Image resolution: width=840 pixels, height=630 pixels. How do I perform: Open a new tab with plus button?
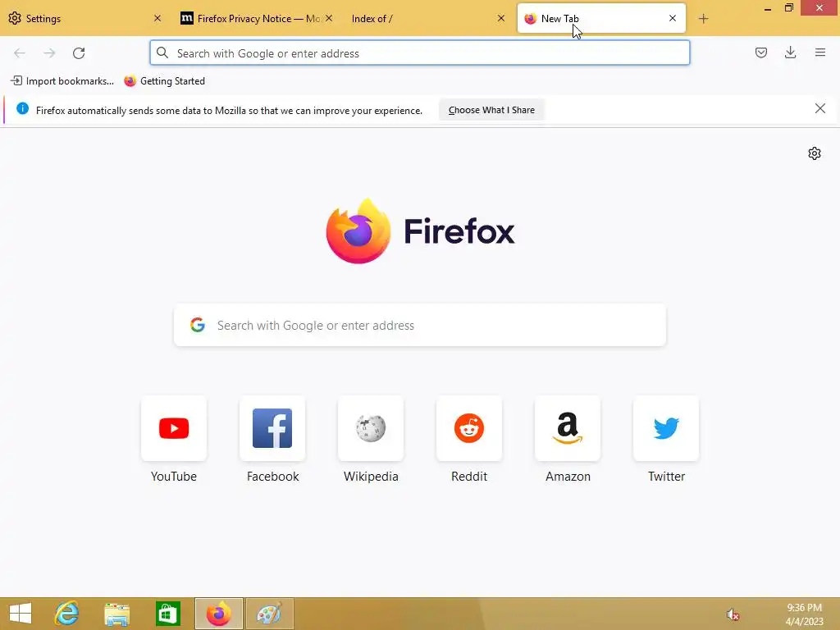[703, 19]
